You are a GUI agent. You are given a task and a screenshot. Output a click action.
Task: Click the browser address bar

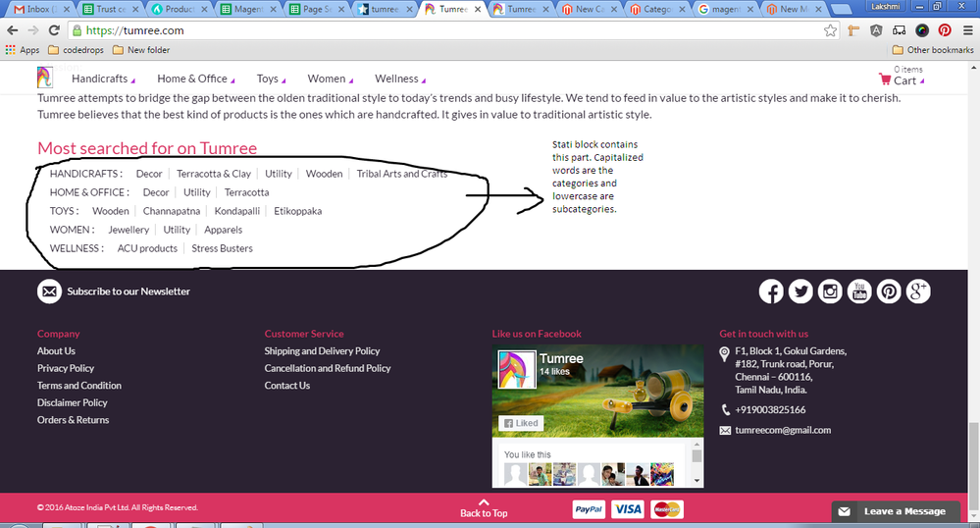point(441,30)
